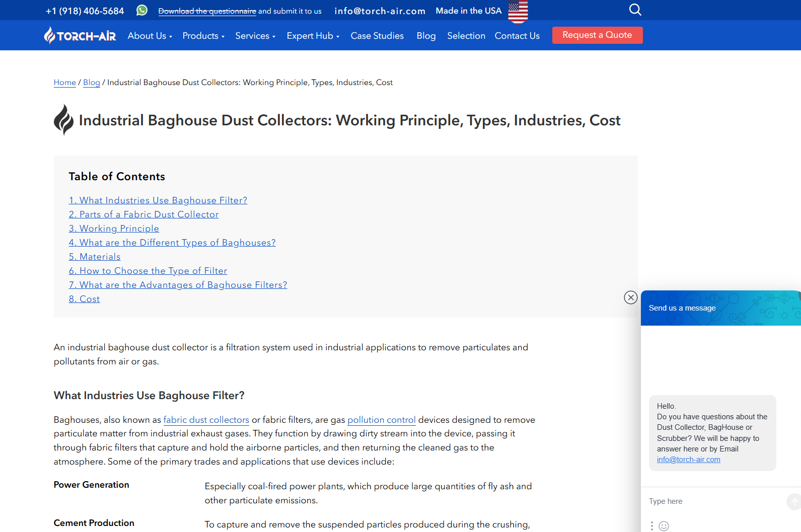
Task: Click the Torch-Air logo
Action: tap(80, 36)
